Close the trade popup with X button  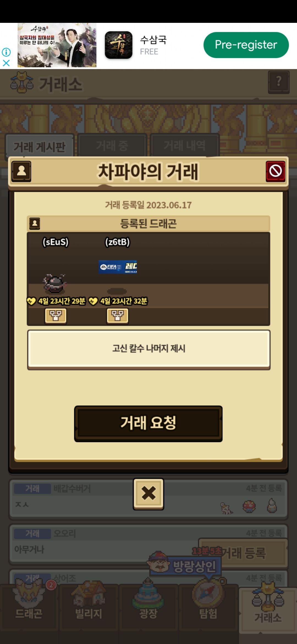148,494
